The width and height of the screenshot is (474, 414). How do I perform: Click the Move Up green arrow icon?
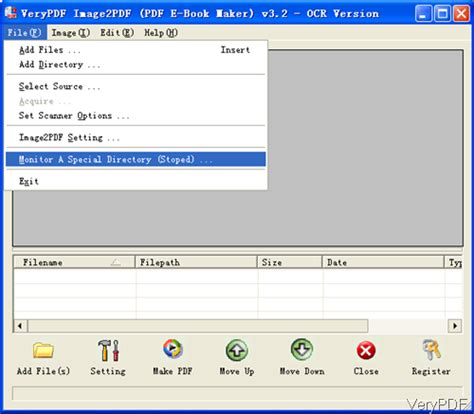pyautogui.click(x=237, y=350)
